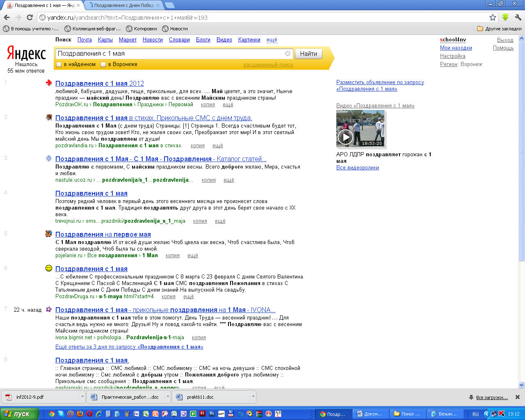Open the Calculator from the quick launch bar
Image resolution: width=525 pixels, height=420 pixels.
coord(108,414)
